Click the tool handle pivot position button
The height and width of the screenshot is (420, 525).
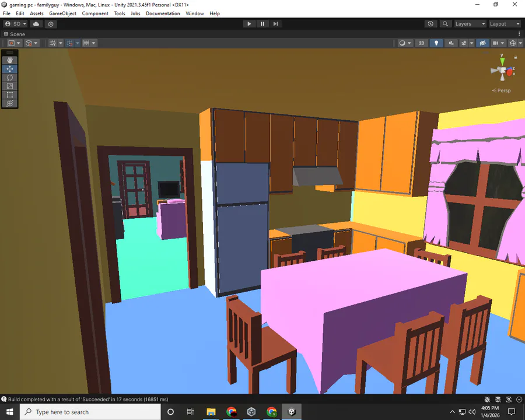click(x=12, y=43)
